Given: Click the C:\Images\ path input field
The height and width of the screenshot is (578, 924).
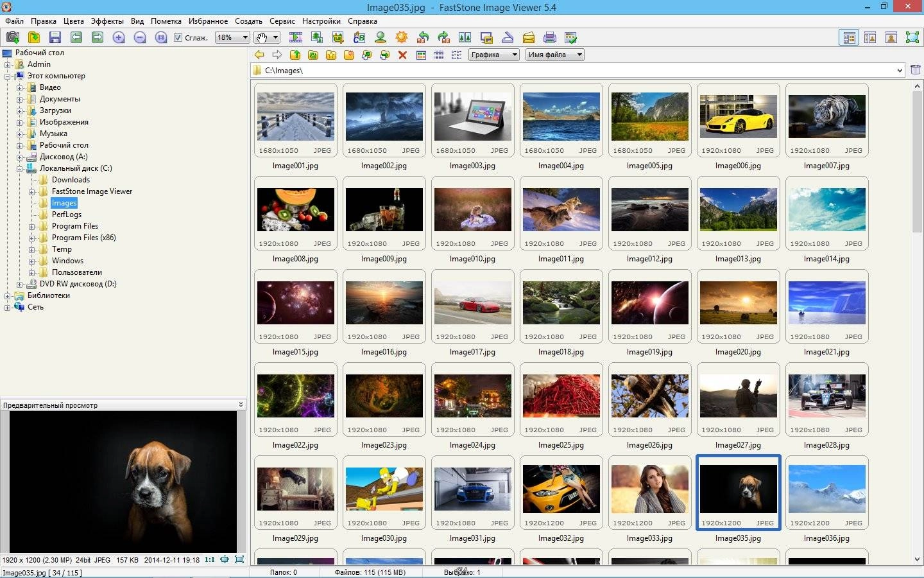Looking at the screenshot, I should tap(577, 70).
